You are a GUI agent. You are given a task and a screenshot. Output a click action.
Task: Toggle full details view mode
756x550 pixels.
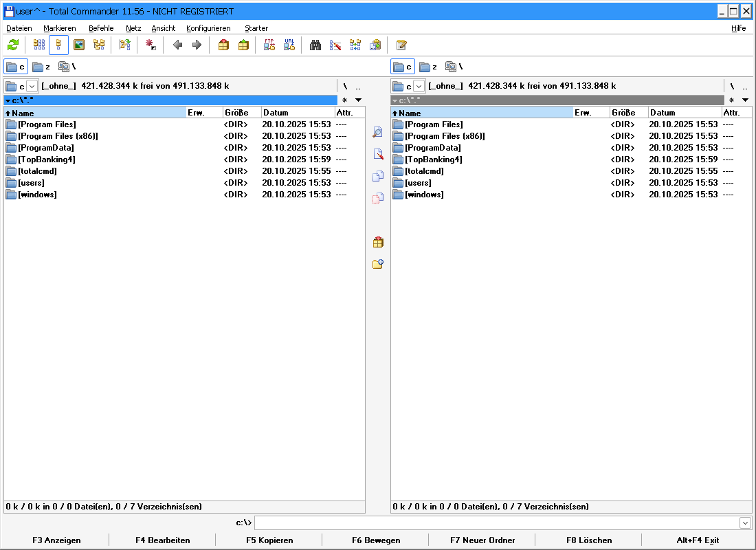pyautogui.click(x=59, y=45)
